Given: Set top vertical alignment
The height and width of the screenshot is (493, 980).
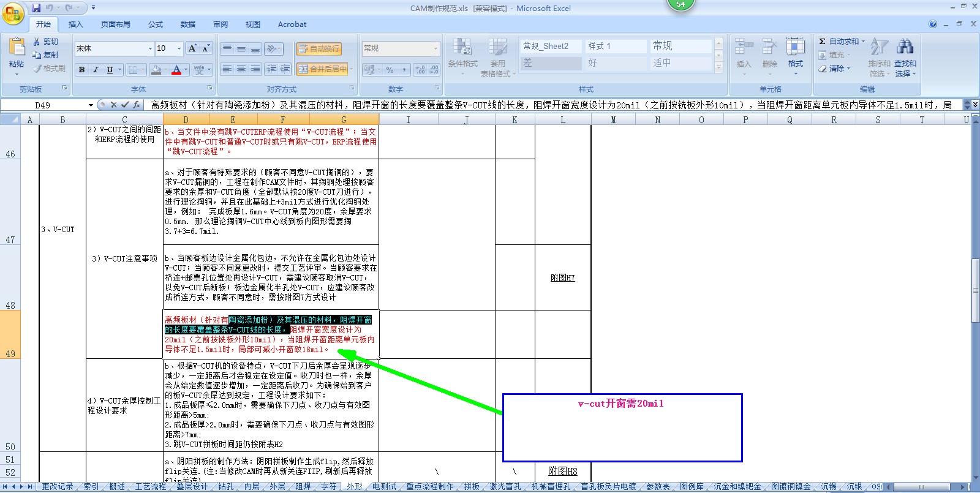Looking at the screenshot, I should click(x=227, y=49).
